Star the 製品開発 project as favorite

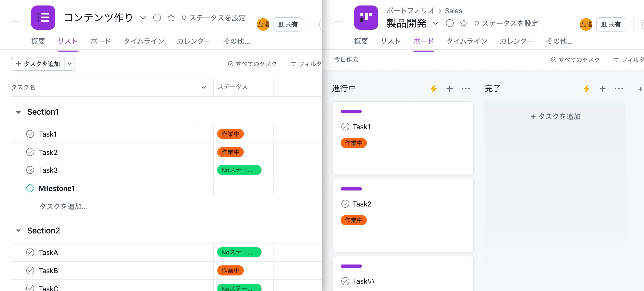click(x=464, y=23)
